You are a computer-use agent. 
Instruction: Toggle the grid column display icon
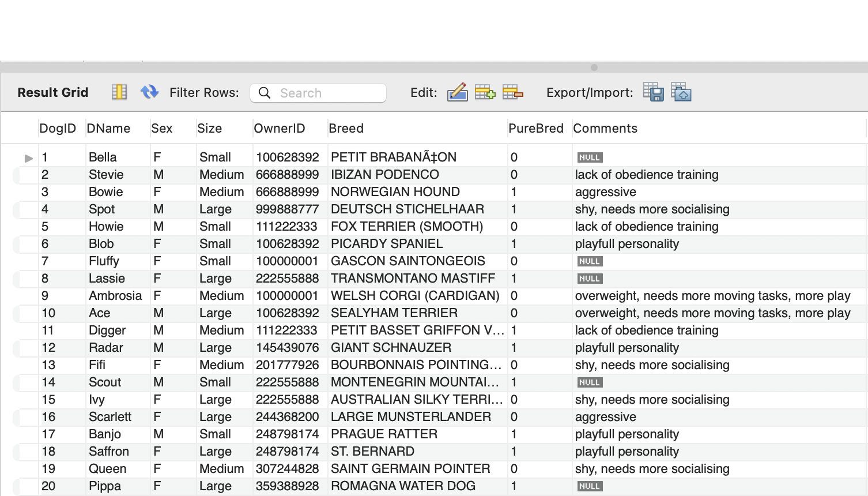coord(119,92)
